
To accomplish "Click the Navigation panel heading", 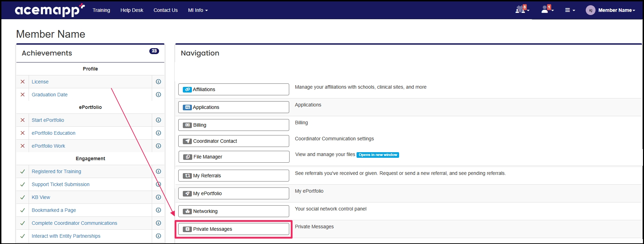I will pos(200,53).
